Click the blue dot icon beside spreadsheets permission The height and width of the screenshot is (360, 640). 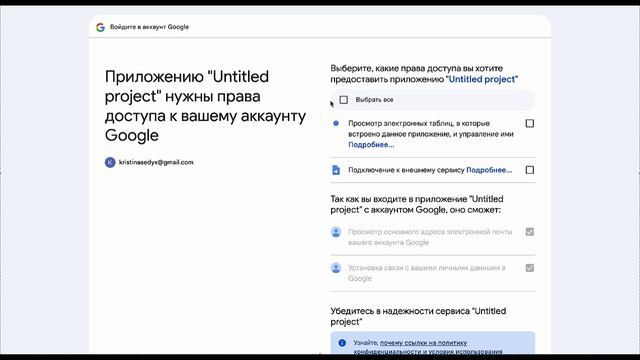[336, 123]
